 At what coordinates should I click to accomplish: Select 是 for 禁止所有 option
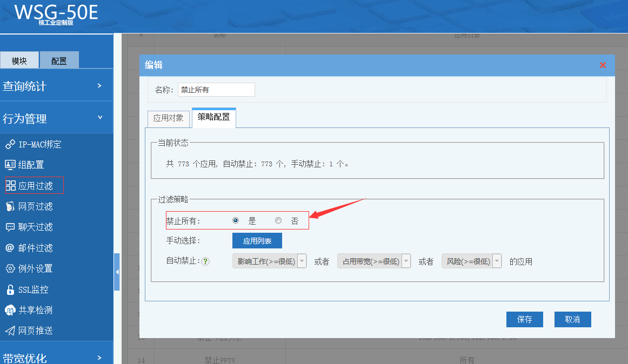[235, 220]
